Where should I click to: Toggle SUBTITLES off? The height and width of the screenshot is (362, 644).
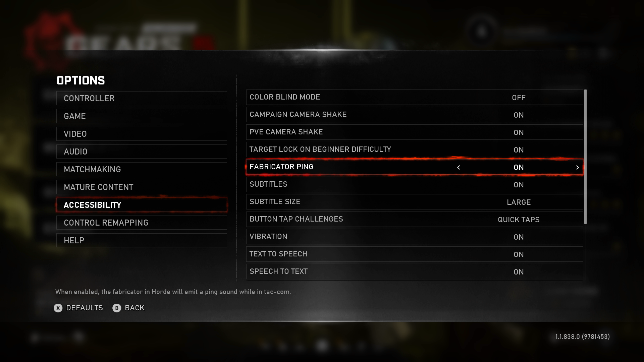[x=518, y=184]
